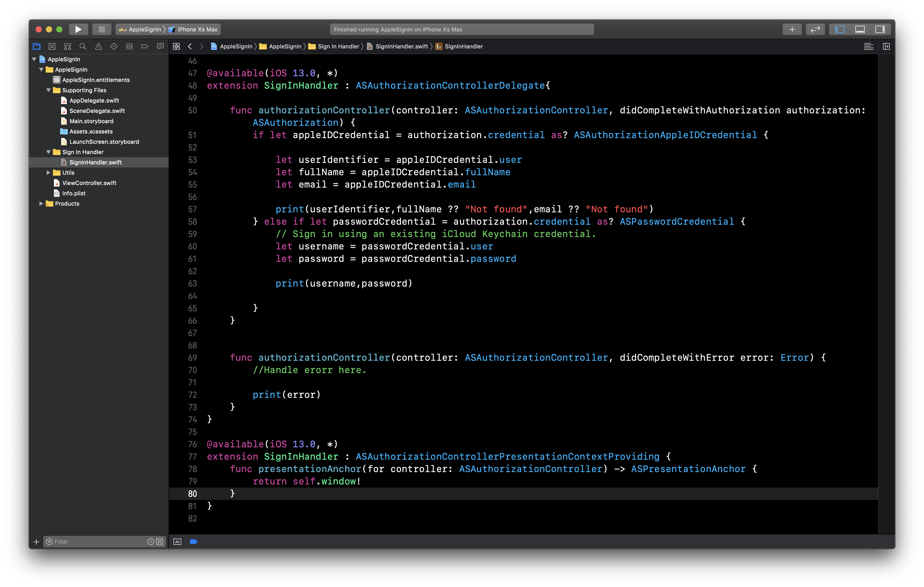Viewport: 924px width, 587px height.
Task: Open the Test navigator diamond icon
Action: 114,46
